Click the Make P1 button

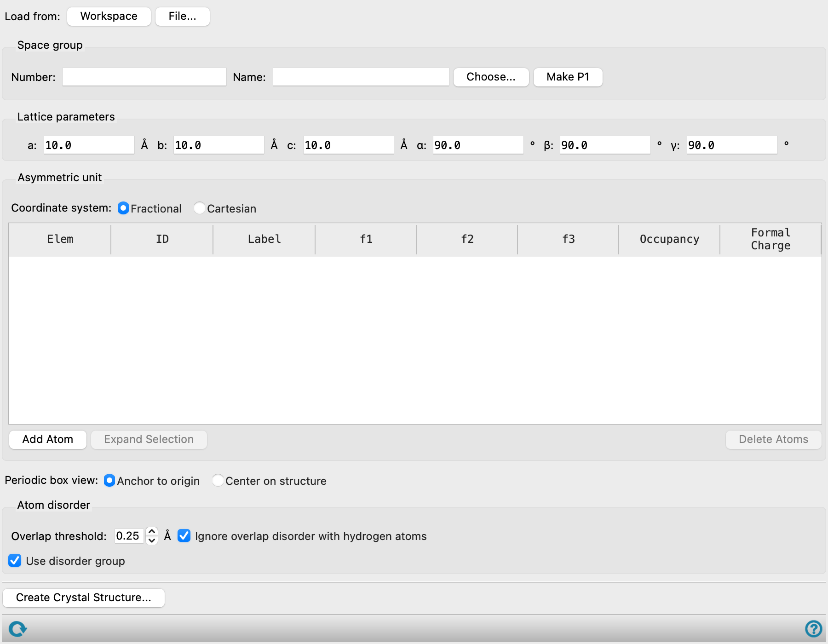tap(568, 77)
